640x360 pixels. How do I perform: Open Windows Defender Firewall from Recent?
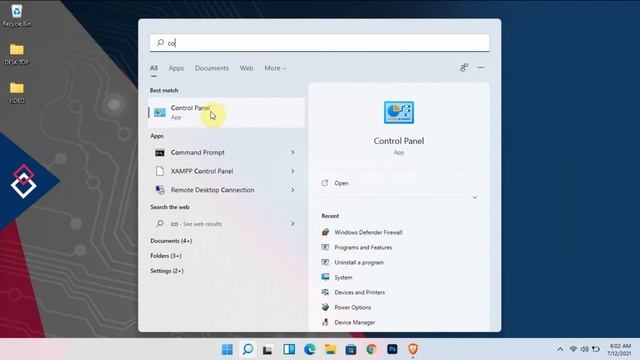click(368, 232)
